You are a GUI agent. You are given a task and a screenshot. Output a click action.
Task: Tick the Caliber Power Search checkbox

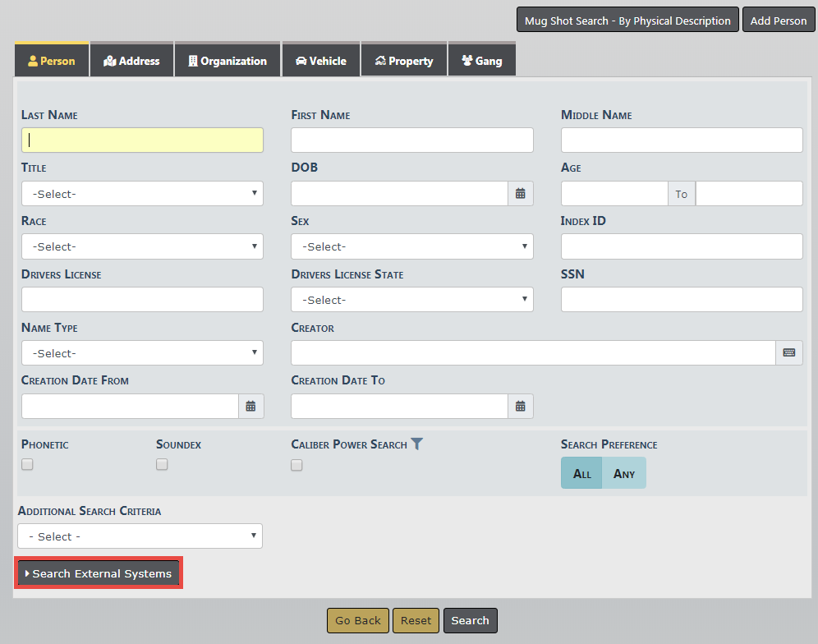[296, 465]
